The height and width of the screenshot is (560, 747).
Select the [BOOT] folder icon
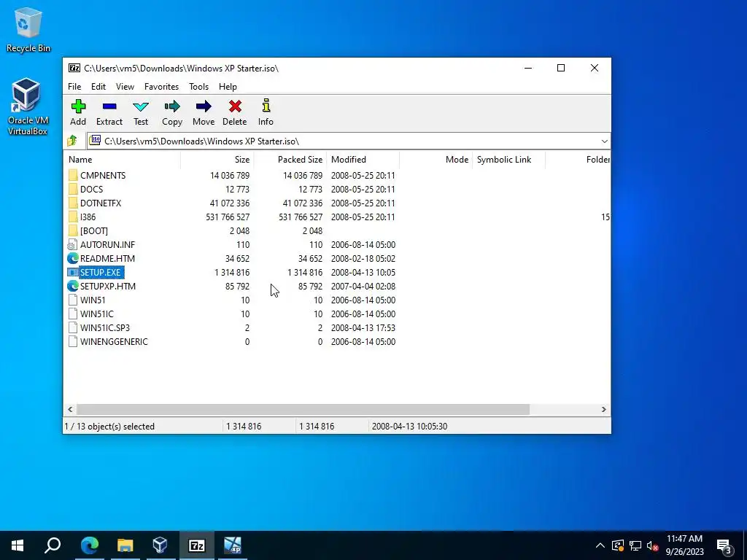tap(73, 230)
